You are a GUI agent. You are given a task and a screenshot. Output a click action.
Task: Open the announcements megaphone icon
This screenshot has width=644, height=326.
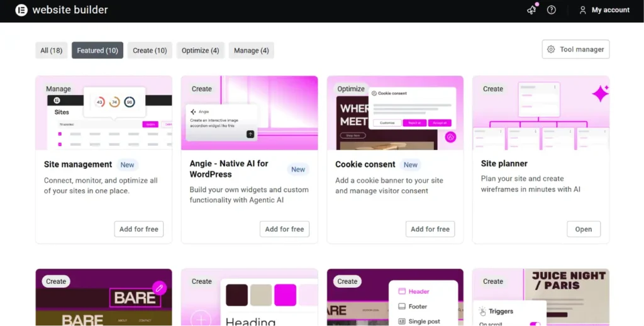pyautogui.click(x=532, y=9)
